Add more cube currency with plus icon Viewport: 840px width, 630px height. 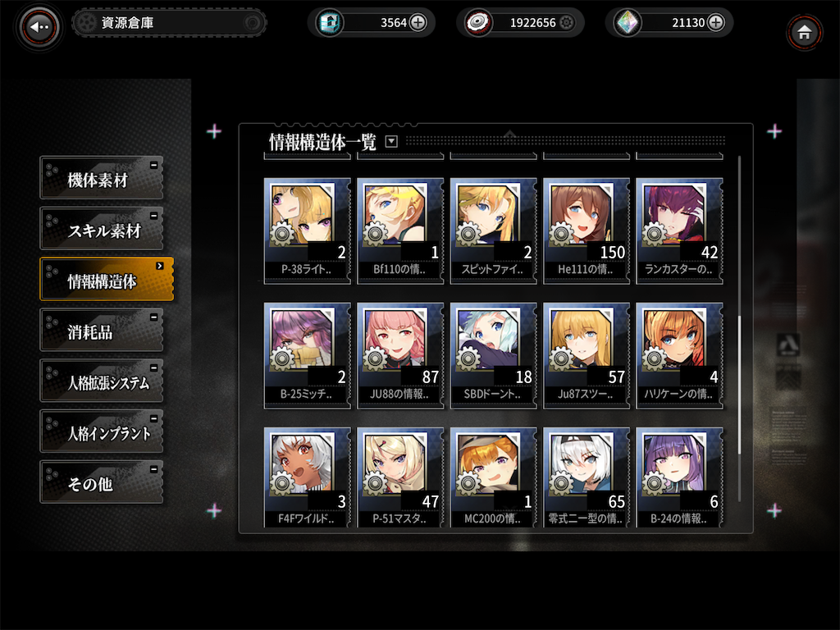point(418,22)
